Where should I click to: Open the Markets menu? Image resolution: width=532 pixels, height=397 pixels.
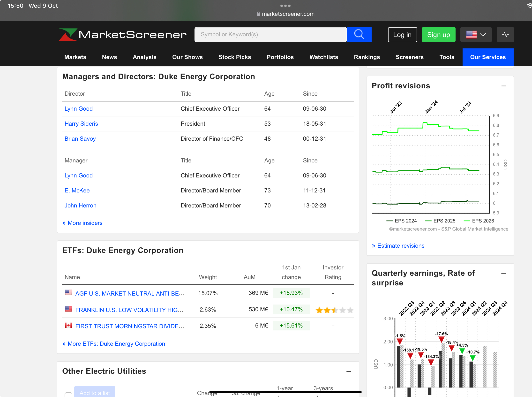click(75, 57)
